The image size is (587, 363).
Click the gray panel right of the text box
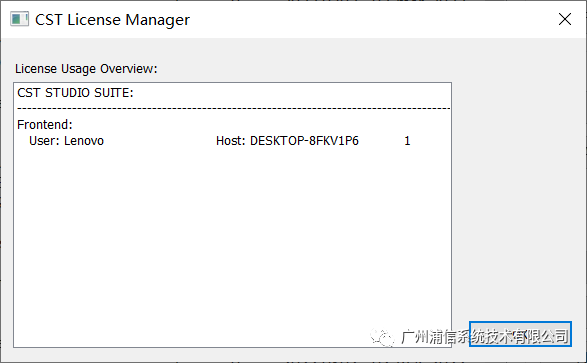click(x=518, y=187)
